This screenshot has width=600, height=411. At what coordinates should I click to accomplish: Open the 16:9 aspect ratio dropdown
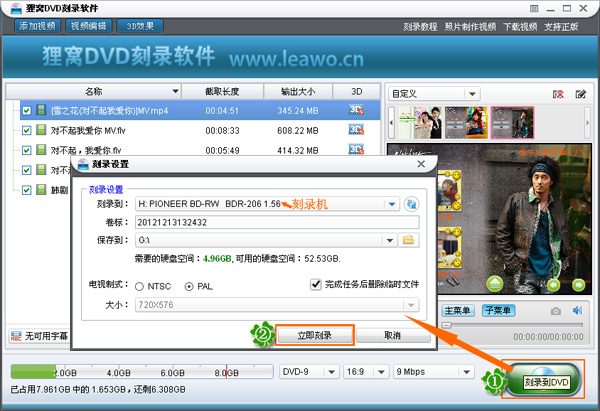pos(381,372)
